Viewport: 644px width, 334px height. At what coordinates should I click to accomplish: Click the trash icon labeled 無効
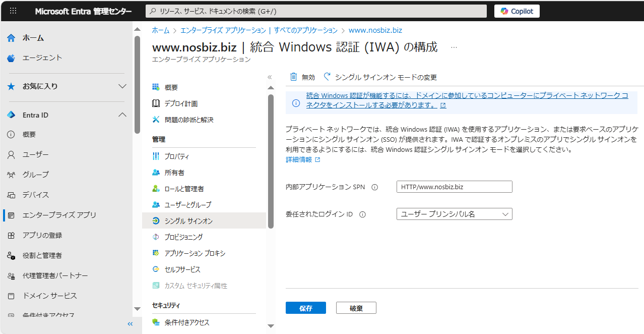(293, 77)
